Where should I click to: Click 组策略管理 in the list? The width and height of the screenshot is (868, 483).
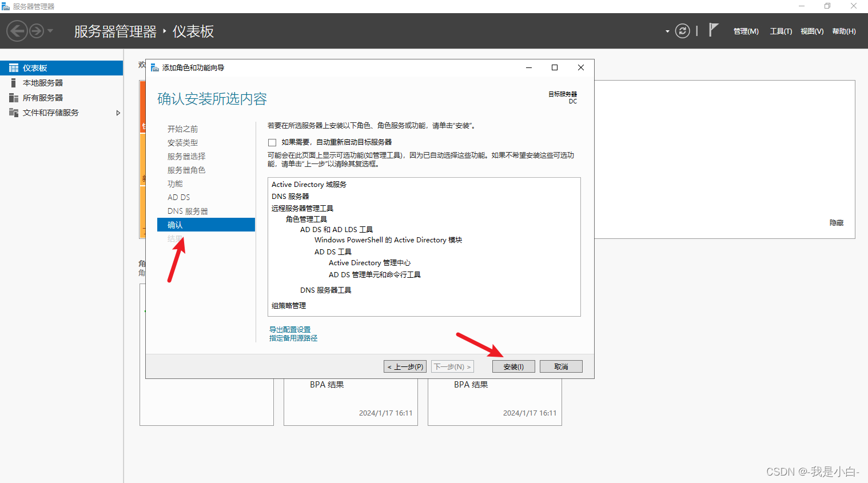tap(289, 306)
